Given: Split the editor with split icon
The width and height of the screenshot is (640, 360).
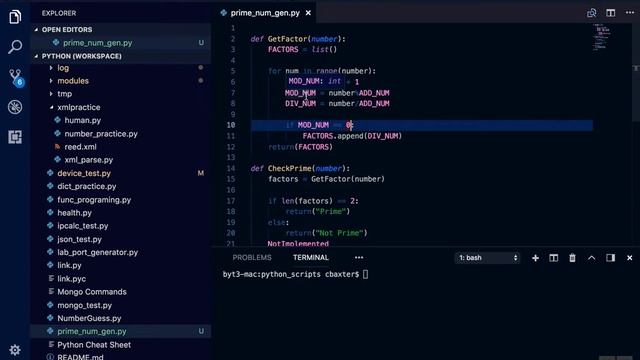Looking at the screenshot, I should [x=611, y=13].
